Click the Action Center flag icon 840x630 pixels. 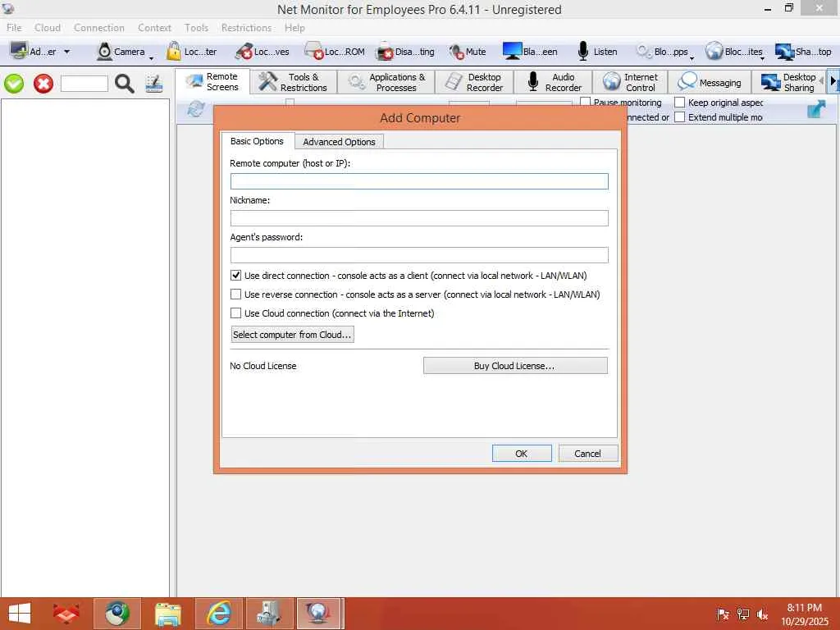coord(723,614)
